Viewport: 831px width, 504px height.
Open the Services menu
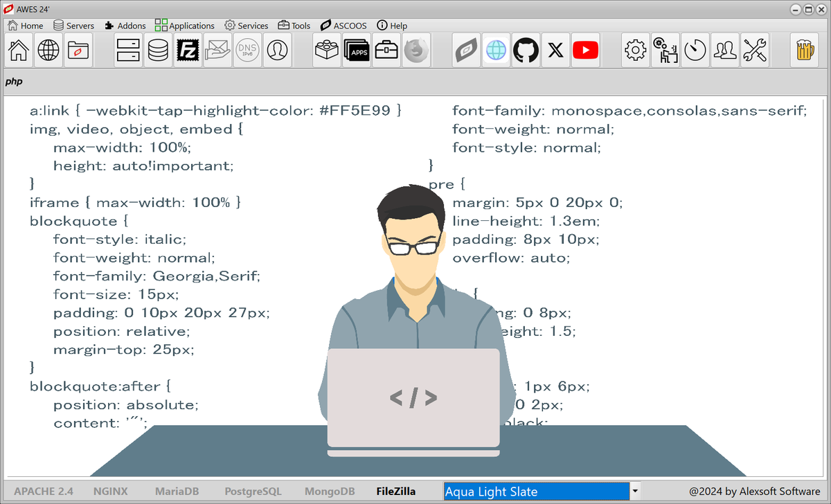tap(246, 25)
